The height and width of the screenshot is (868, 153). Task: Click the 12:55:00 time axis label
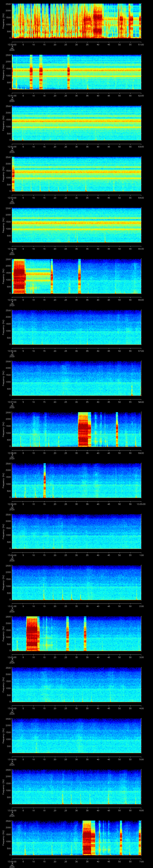click(12, 300)
